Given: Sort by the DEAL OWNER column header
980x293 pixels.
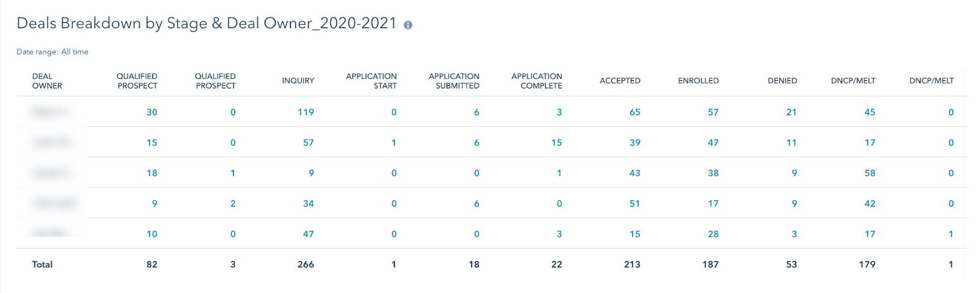Looking at the screenshot, I should click(47, 81).
